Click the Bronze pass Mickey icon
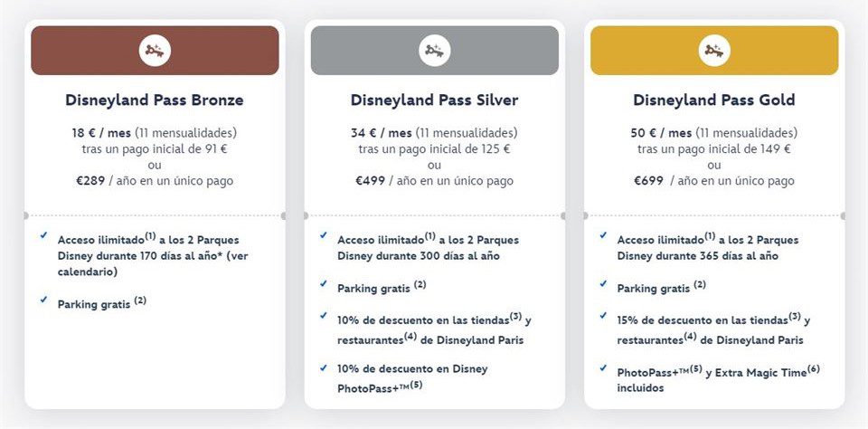The width and height of the screenshot is (868, 429). coord(155,50)
